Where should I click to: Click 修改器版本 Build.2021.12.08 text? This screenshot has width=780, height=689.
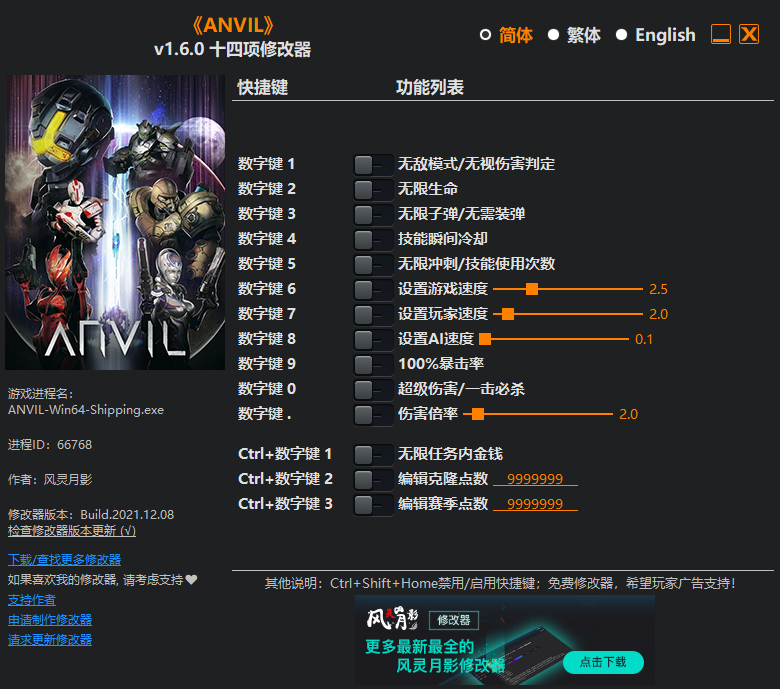point(91,514)
